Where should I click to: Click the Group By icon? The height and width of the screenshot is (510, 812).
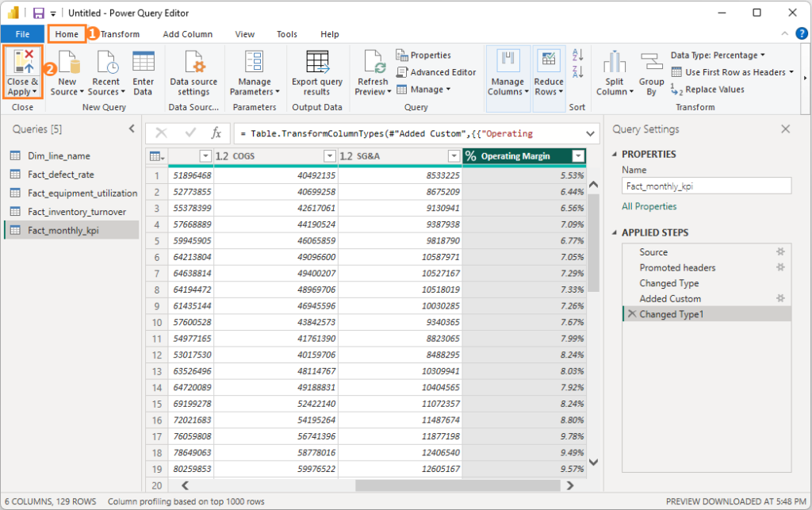tap(652, 62)
